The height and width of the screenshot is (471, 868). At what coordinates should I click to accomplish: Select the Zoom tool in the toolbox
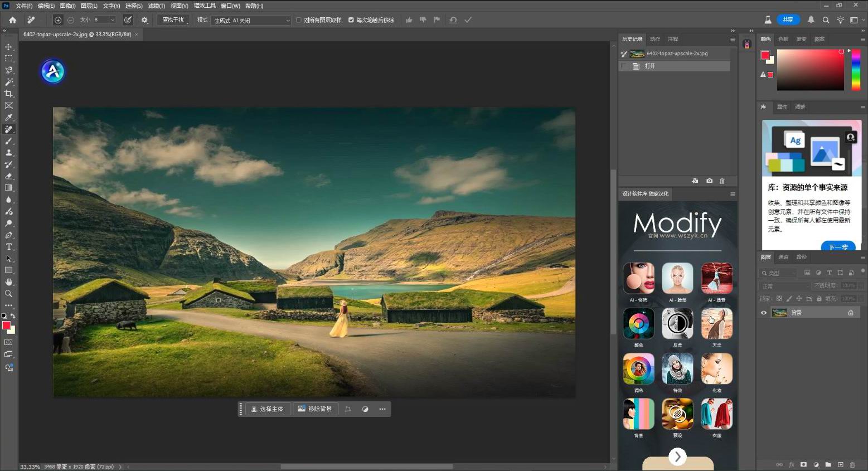[9, 294]
